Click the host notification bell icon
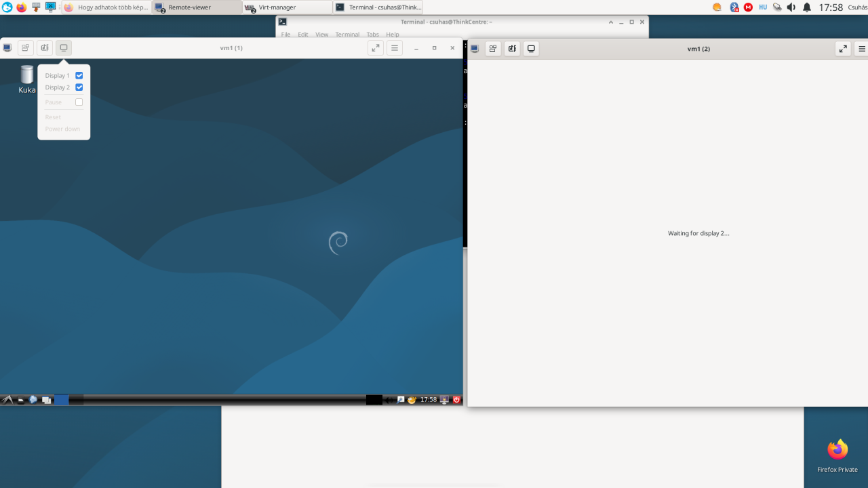 point(807,7)
